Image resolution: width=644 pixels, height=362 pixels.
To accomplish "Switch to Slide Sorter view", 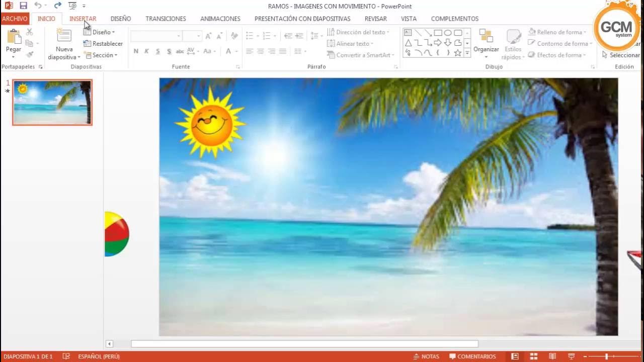I will (534, 356).
